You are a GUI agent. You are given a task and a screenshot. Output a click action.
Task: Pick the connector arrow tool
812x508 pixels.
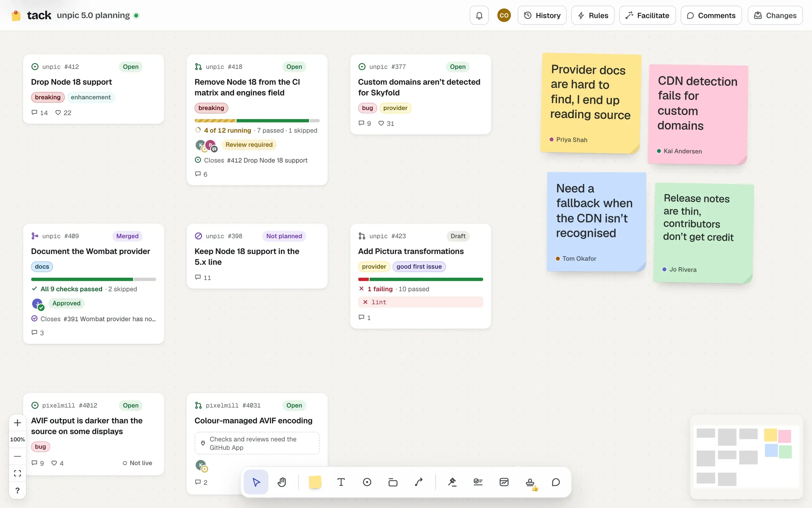pos(419,482)
